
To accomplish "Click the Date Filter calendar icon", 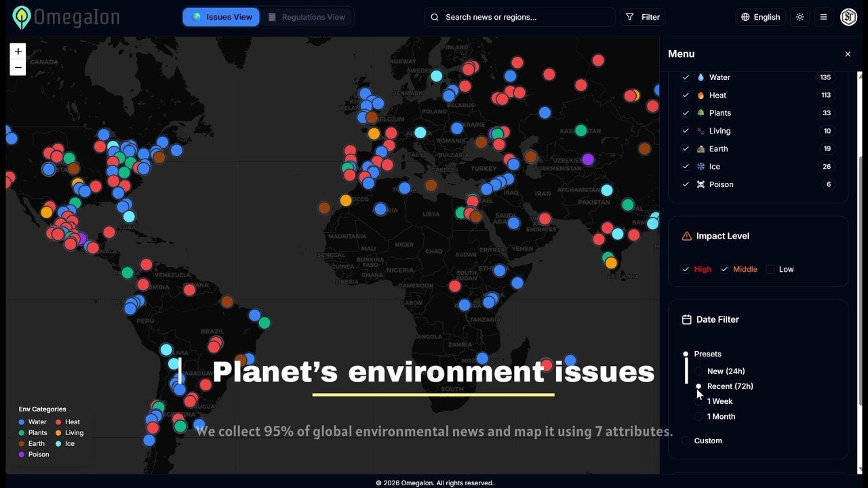I will point(686,319).
